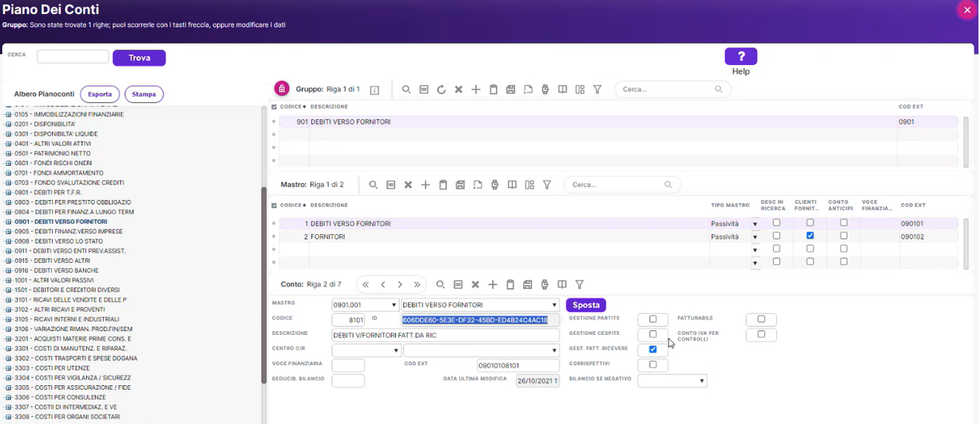Image resolution: width=980 pixels, height=424 pixels.
Task: Click the save disk icon in Mastro toolbar
Action: pyautogui.click(x=460, y=185)
